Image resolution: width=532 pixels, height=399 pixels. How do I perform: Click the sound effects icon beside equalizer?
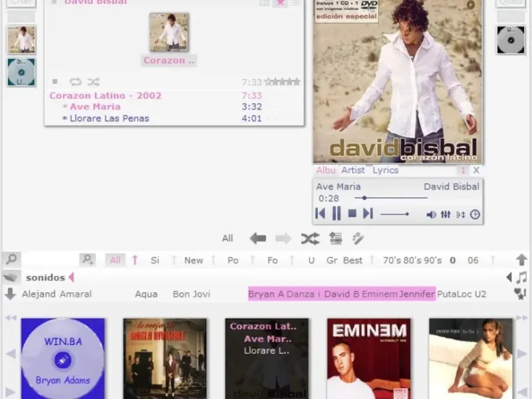[460, 214]
